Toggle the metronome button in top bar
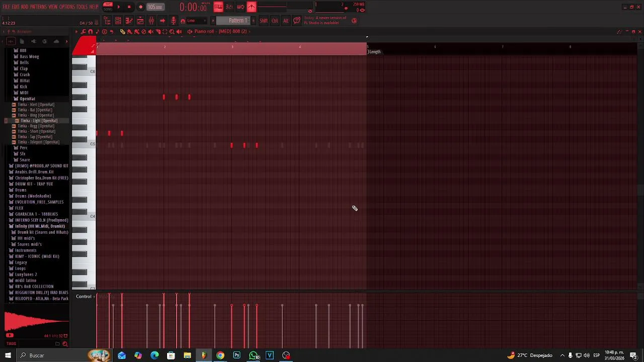 252,7
